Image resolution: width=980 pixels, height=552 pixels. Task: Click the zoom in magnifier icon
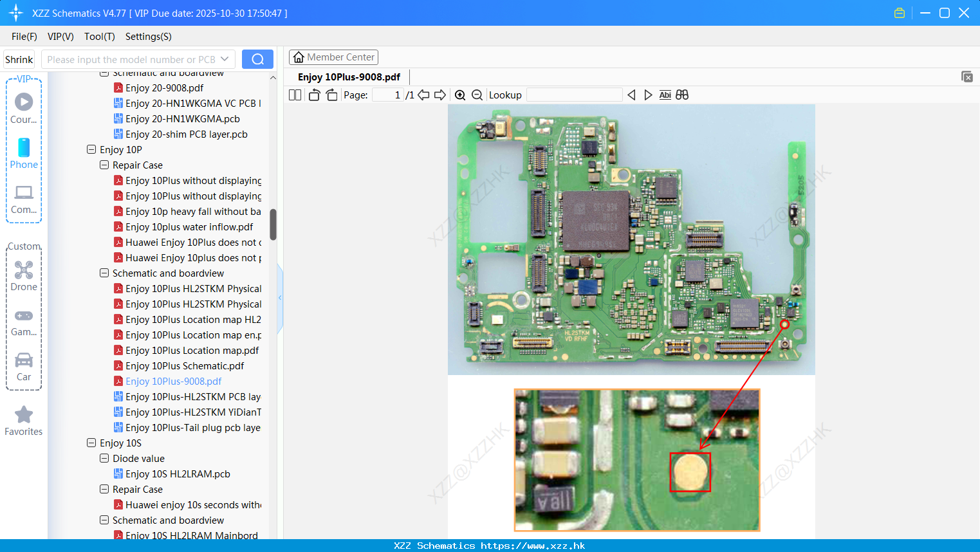click(460, 95)
